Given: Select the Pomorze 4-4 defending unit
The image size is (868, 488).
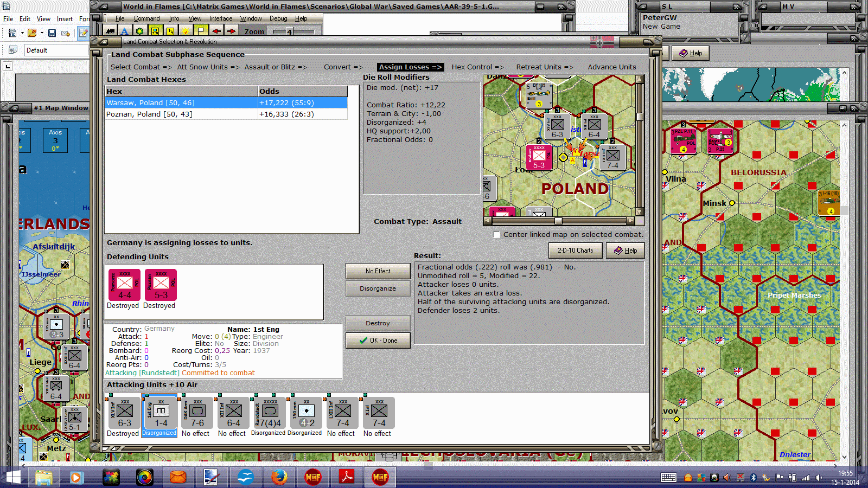Looking at the screenshot, I should [x=124, y=285].
